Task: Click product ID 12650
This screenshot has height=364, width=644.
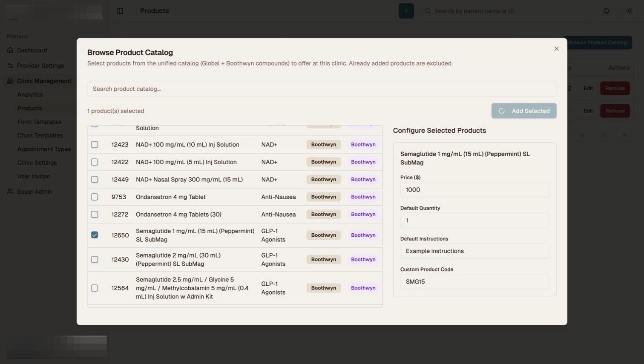Action: [120, 235]
